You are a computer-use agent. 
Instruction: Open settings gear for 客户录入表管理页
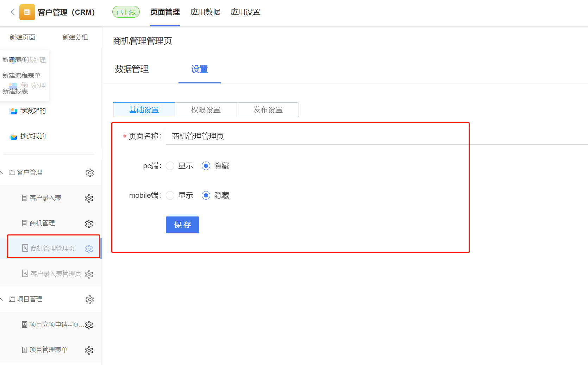click(89, 274)
